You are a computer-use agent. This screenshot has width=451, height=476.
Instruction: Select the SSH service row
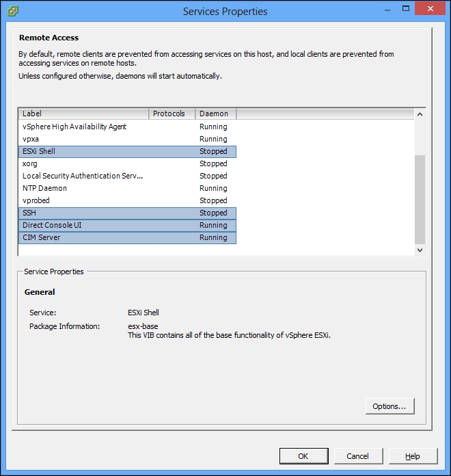point(127,213)
